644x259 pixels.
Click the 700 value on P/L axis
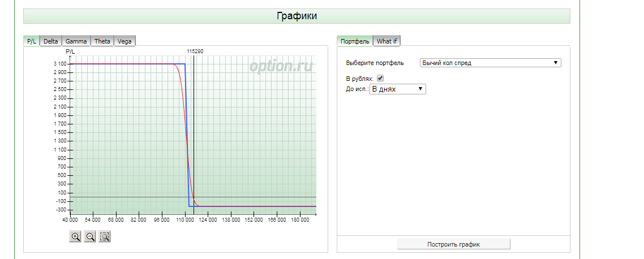click(62, 167)
